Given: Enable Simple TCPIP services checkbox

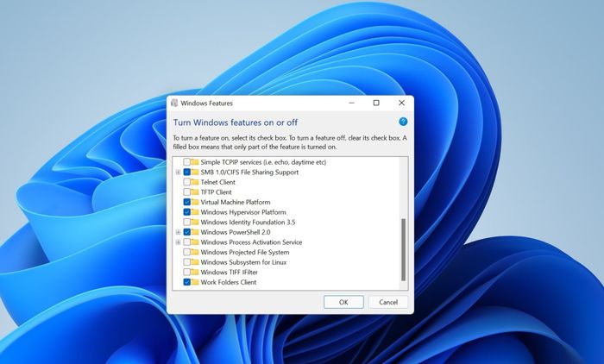Looking at the screenshot, I should (187, 162).
